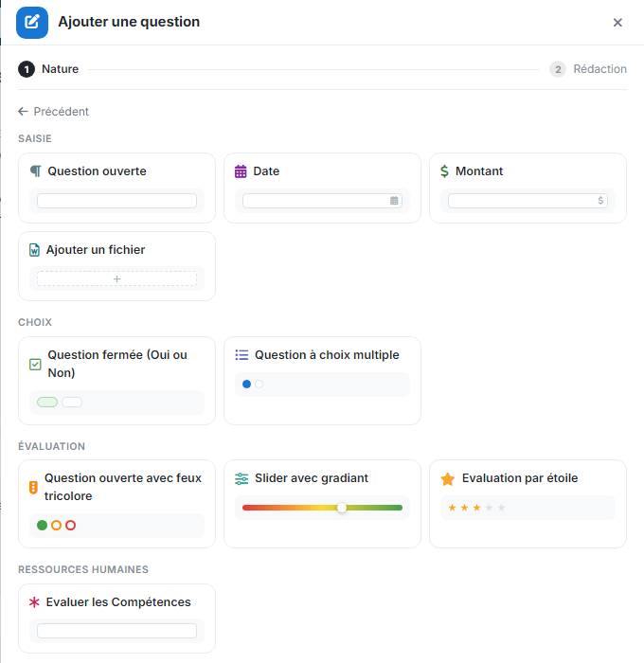Click the fifth grey star in the rating preview
This screenshot has width=644, height=663.
point(502,508)
